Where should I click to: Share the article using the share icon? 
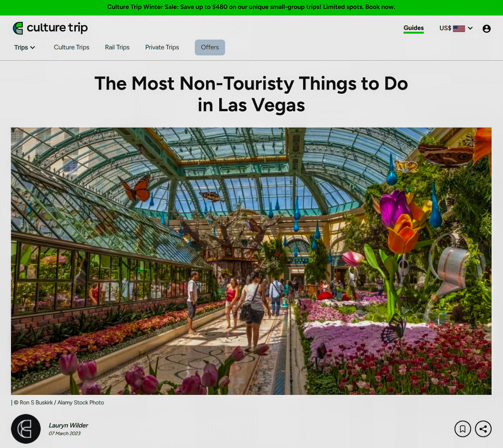tap(483, 429)
